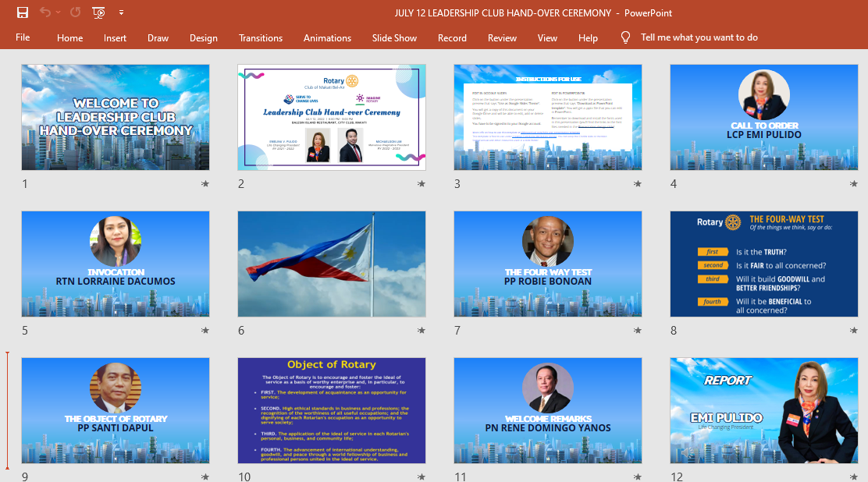Click transition star icon under slide 10
Image resolution: width=868 pixels, height=482 pixels.
[422, 477]
